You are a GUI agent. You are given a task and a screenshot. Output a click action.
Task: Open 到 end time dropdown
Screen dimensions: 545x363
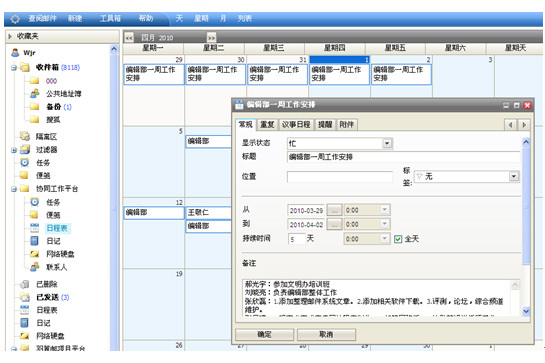tap(384, 224)
